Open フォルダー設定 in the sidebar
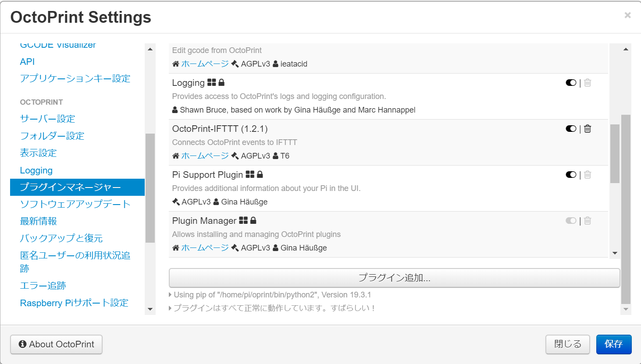Viewport: 641px width, 364px height. [x=52, y=136]
